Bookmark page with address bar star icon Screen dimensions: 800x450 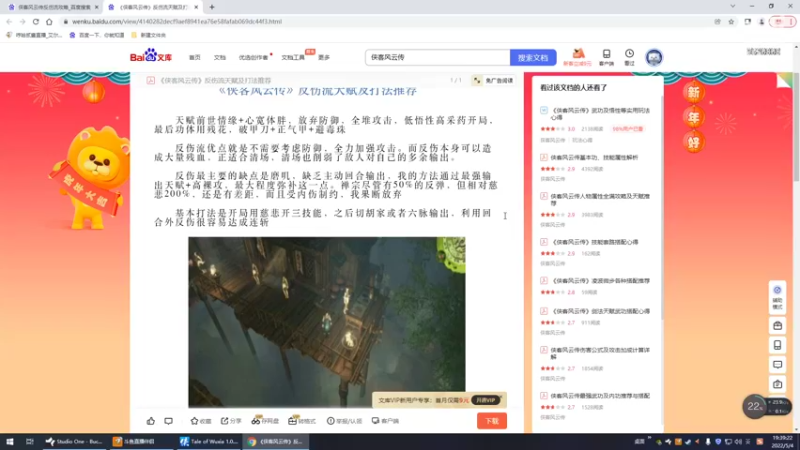731,21
